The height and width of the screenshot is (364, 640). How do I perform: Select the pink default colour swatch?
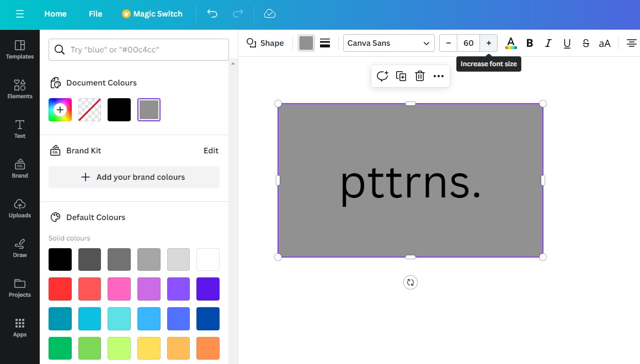point(119,289)
